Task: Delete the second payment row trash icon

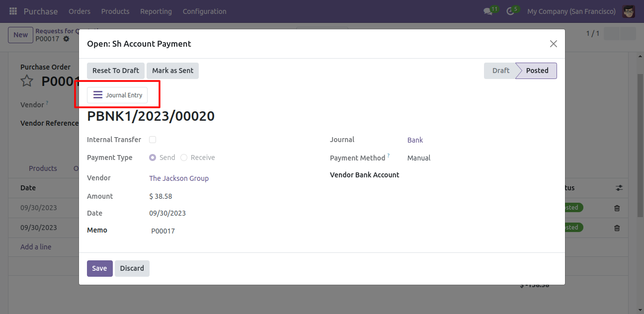Action: point(617,228)
